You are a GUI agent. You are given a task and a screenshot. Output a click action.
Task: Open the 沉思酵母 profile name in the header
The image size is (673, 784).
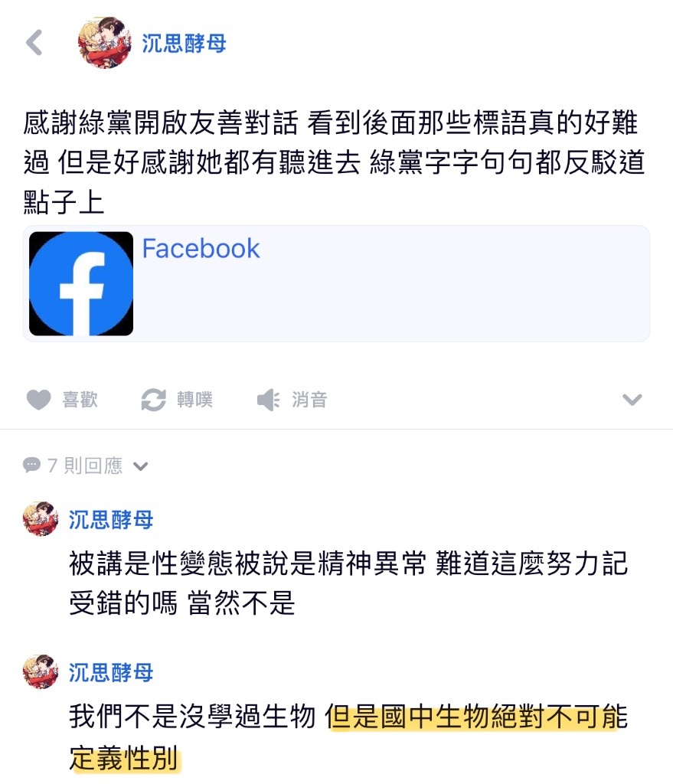pyautogui.click(x=184, y=43)
